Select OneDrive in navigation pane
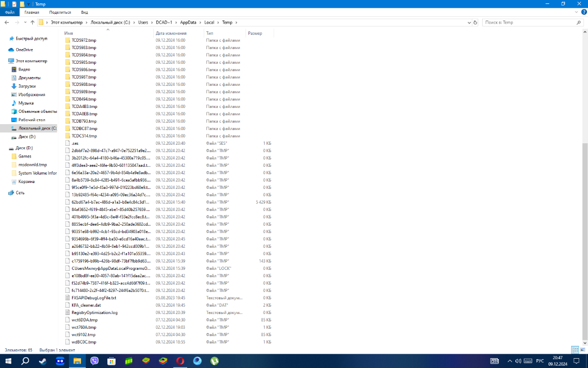Viewport: 588px width, 368px height. click(24, 50)
